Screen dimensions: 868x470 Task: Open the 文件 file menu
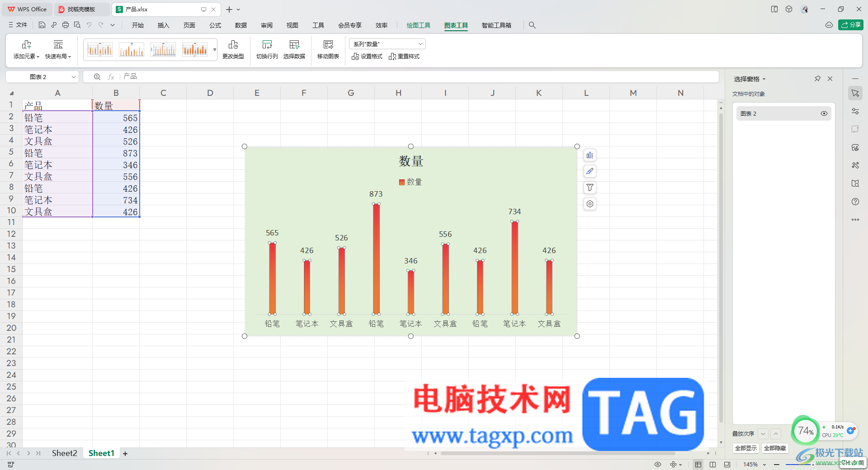click(x=18, y=25)
